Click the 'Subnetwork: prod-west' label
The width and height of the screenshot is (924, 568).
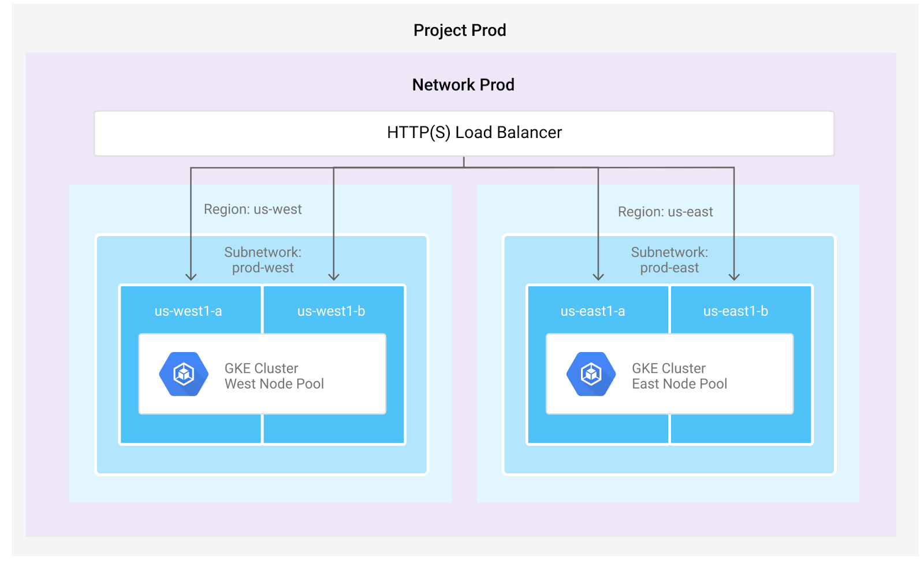[263, 260]
